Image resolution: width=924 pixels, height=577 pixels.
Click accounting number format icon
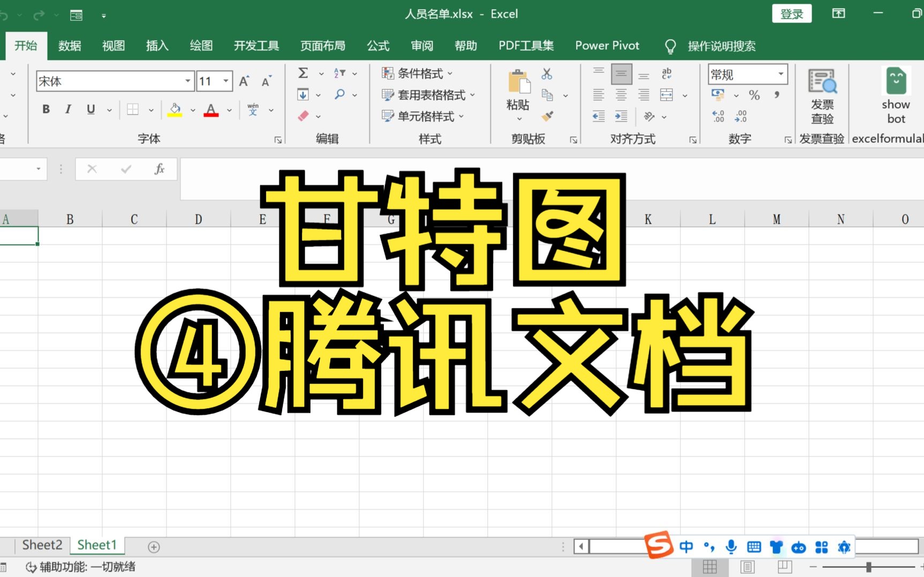click(x=718, y=95)
